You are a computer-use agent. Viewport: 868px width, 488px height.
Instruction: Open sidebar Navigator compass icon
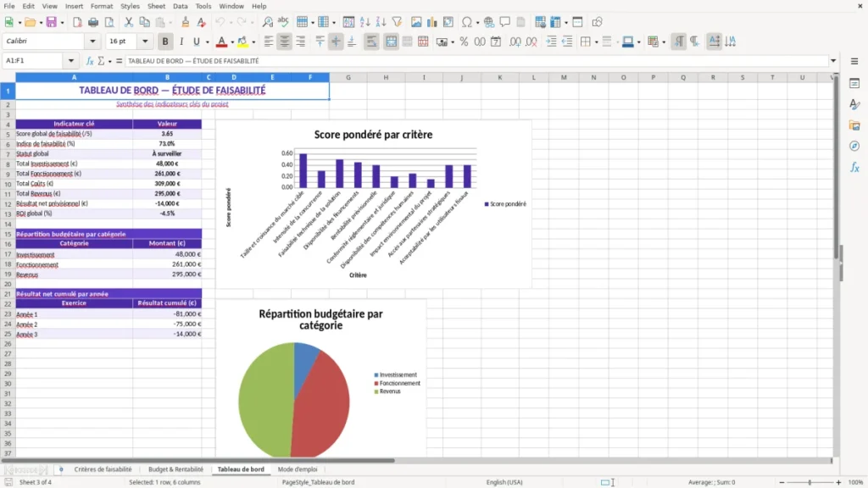click(854, 146)
